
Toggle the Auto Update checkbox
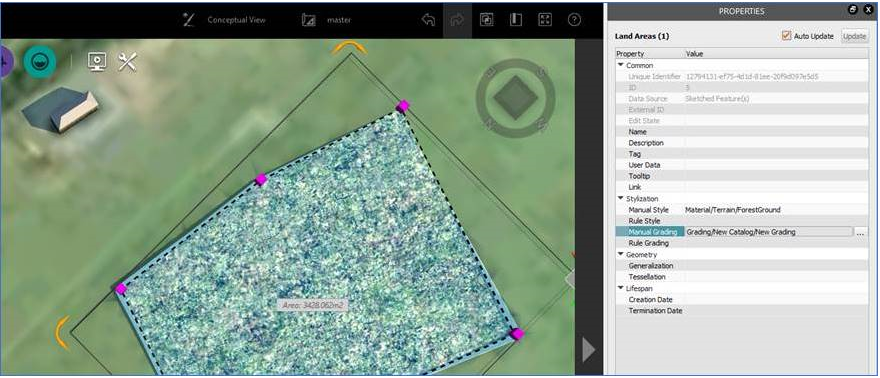pos(786,35)
